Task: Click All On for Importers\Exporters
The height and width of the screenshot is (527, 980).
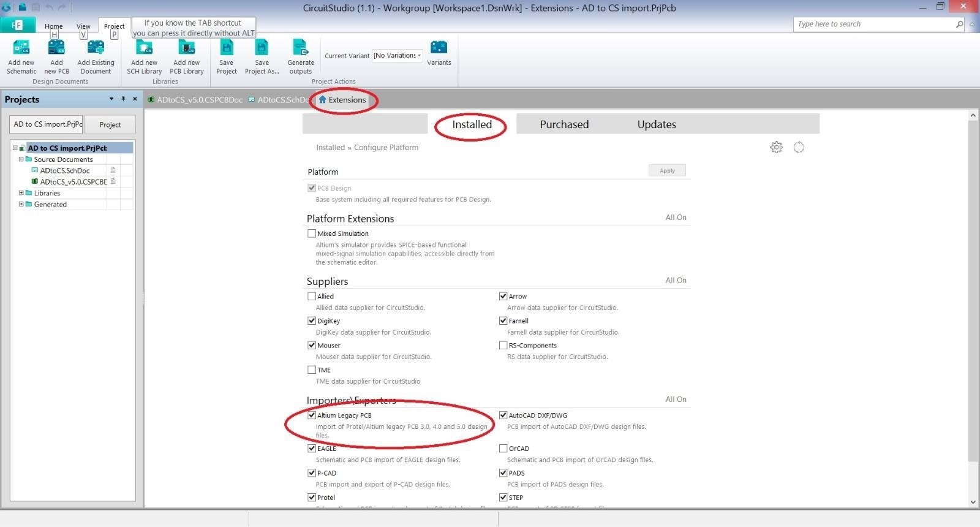Action: pyautogui.click(x=676, y=399)
